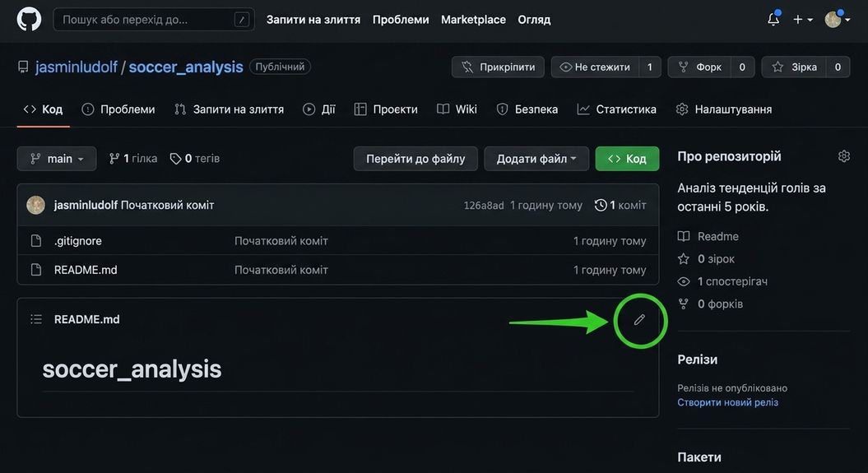Image resolution: width=868 pixels, height=473 pixels.
Task: Switch to the 'Безпека' tab
Action: tap(527, 109)
